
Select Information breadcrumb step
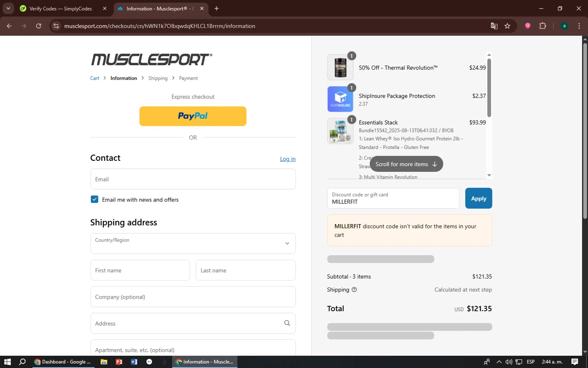tap(124, 78)
